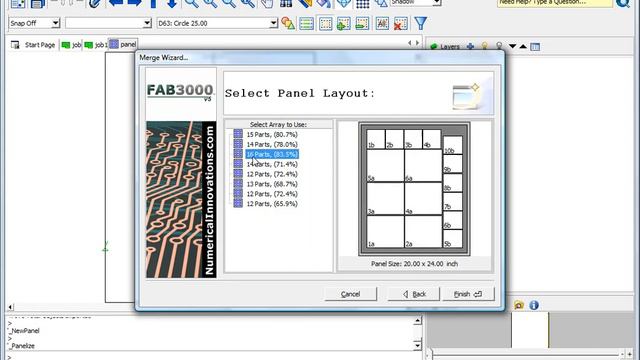Cancel the Merge Wizard

(x=350, y=294)
